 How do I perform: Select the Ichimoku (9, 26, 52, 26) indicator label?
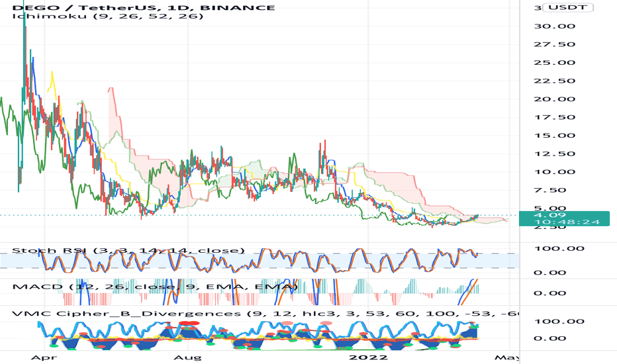108,16
